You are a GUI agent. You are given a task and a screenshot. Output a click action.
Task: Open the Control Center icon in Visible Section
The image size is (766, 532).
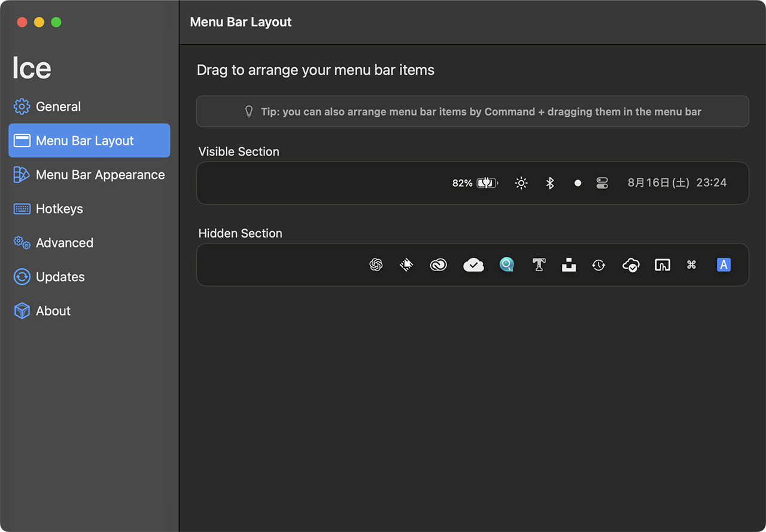(602, 183)
